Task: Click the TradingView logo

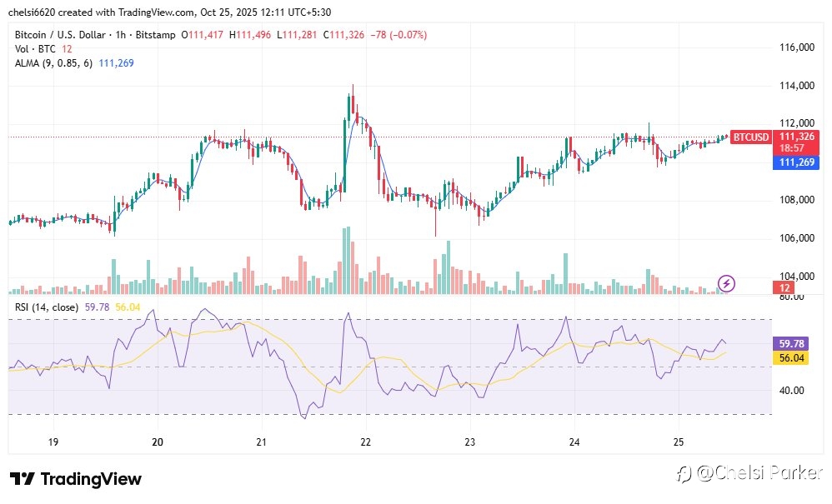Action: [75, 479]
